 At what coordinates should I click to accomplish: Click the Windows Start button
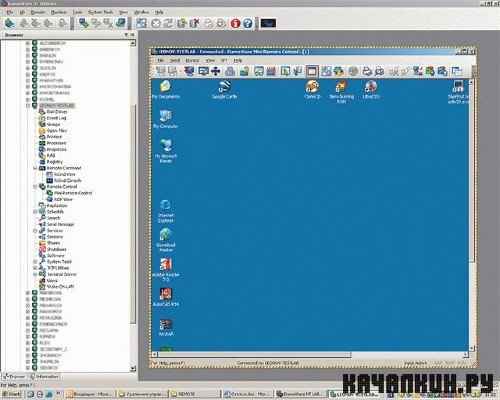click(x=11, y=394)
